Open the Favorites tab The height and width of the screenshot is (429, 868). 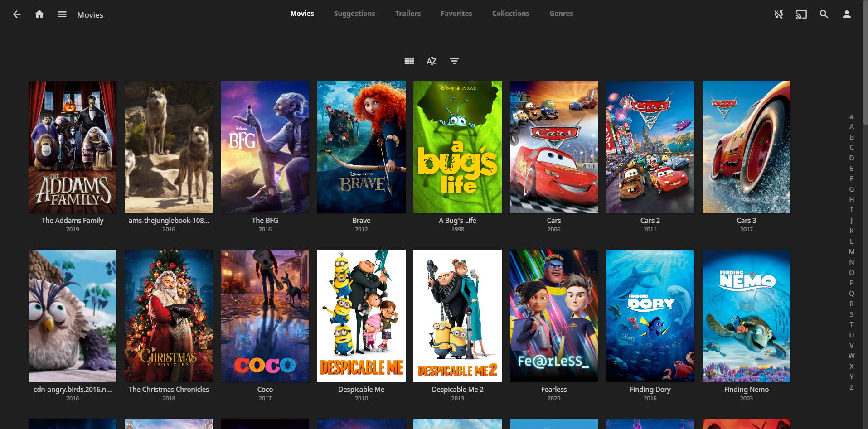456,14
